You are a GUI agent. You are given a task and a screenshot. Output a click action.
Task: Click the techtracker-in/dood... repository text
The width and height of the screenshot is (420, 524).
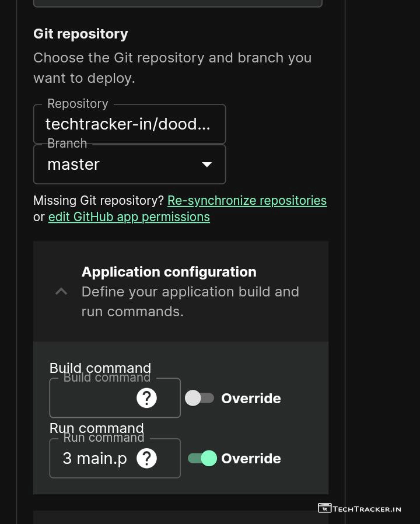pos(128,124)
